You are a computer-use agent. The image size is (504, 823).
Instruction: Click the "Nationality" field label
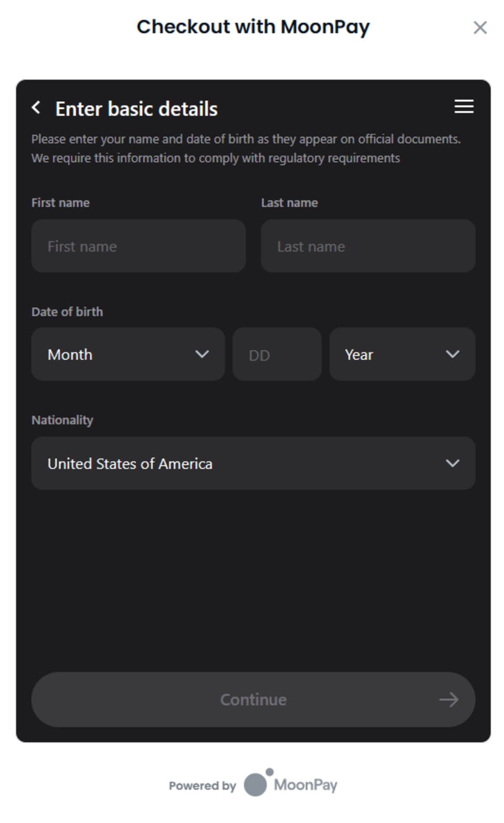pyautogui.click(x=62, y=420)
